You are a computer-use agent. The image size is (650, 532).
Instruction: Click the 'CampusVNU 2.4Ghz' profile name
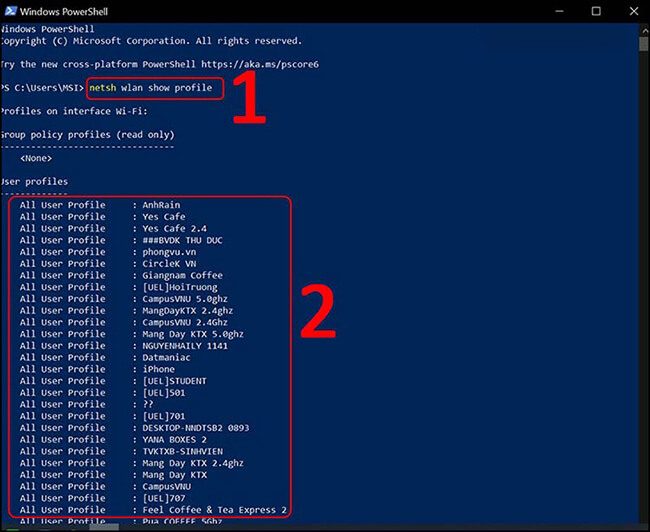pos(185,322)
